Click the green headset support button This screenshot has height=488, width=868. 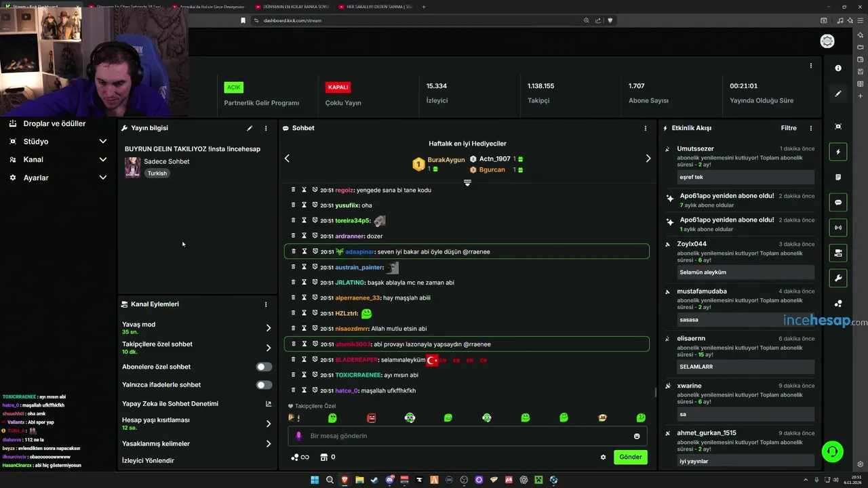click(x=832, y=451)
